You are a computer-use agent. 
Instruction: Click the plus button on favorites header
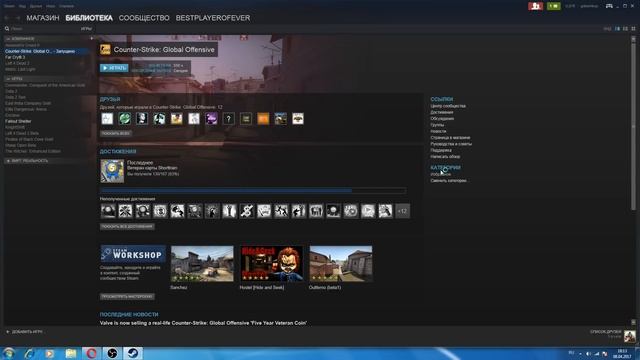coord(91,39)
